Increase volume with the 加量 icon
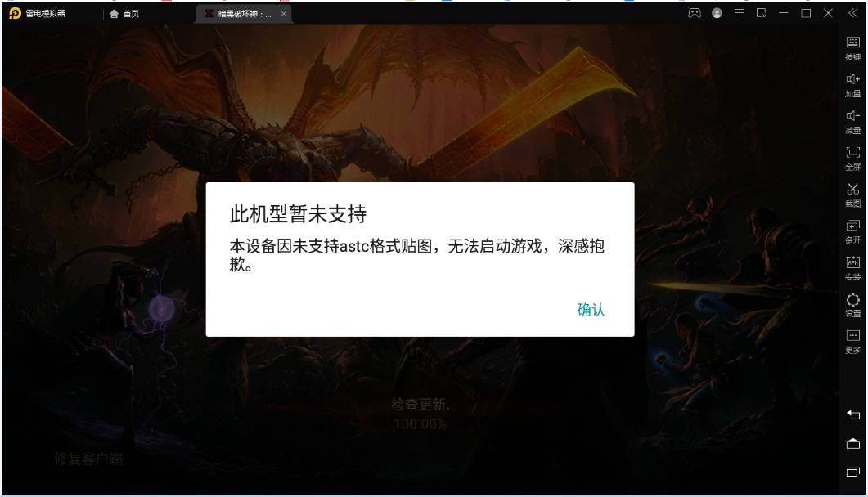868x497 pixels. coord(852,85)
